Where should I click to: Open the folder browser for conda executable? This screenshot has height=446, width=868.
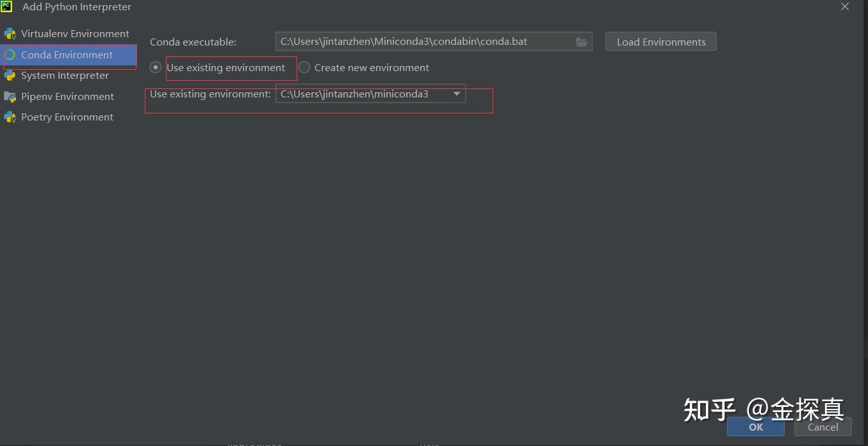coord(581,41)
